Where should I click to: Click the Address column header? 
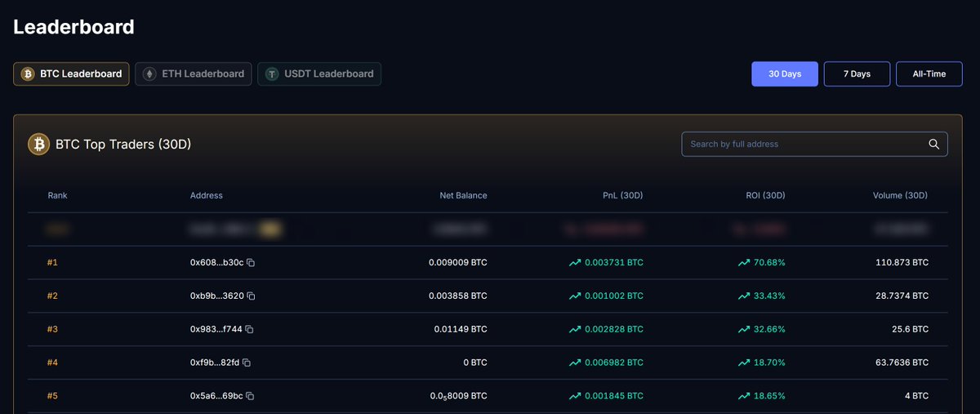[x=207, y=196]
